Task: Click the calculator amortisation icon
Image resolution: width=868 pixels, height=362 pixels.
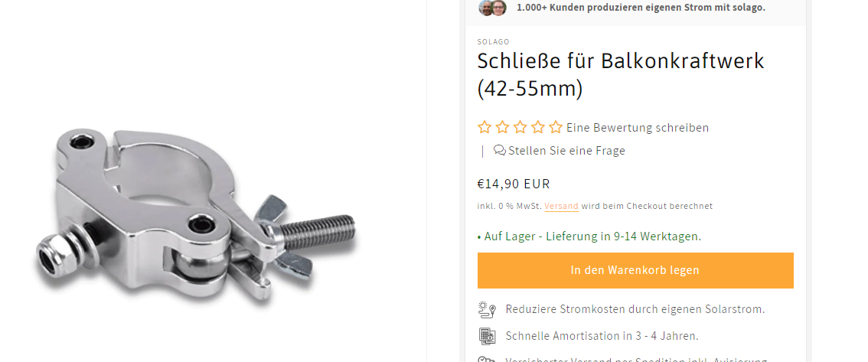Action: click(487, 336)
